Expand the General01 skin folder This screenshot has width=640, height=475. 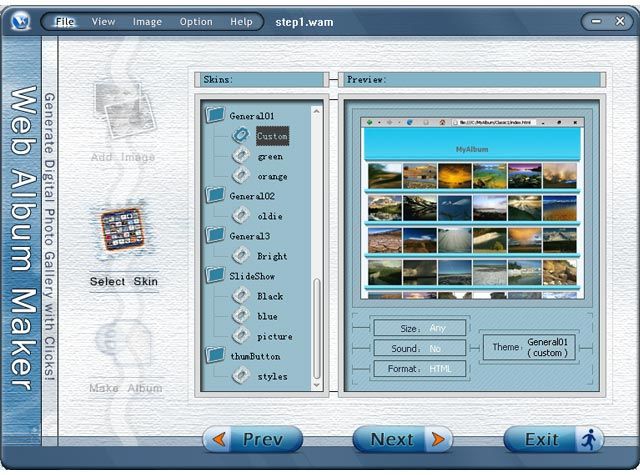click(215, 116)
